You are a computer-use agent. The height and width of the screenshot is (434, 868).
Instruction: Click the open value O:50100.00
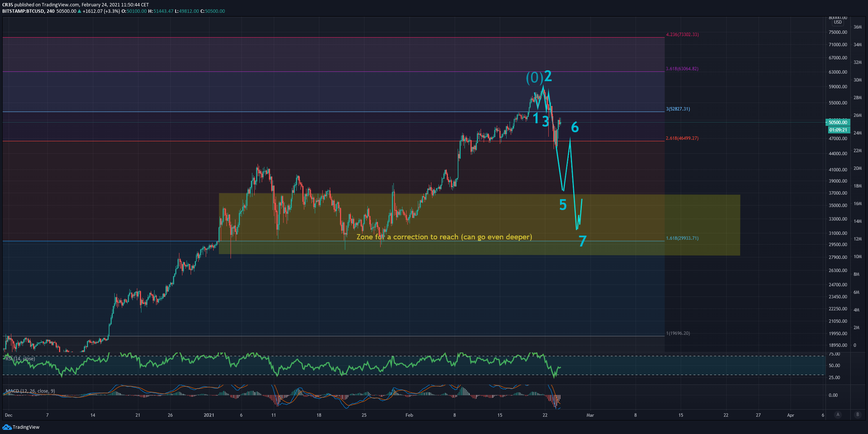click(x=134, y=11)
